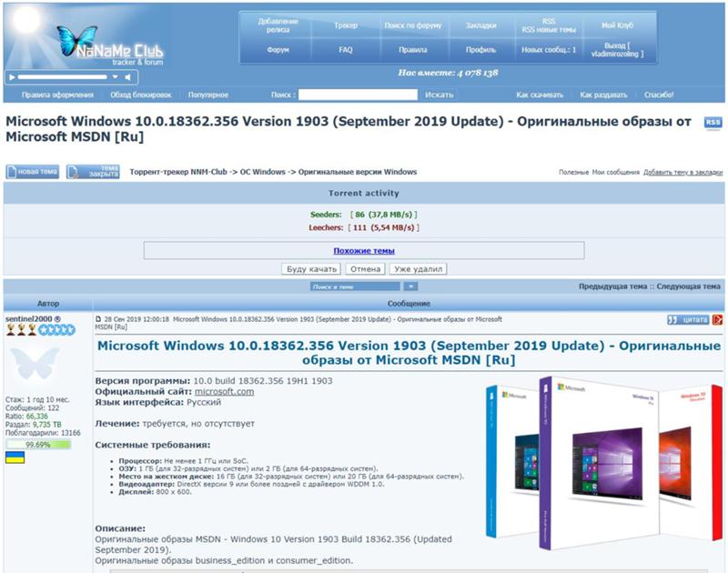The width and height of the screenshot is (728, 573).
Task: Click the seeders count 86
Action: pyautogui.click(x=359, y=215)
